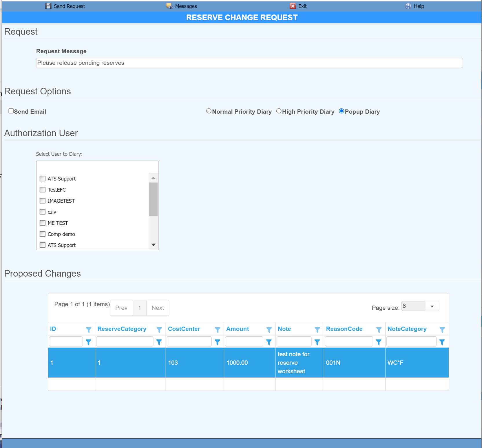Enable the Send Email checkbox

point(11,111)
